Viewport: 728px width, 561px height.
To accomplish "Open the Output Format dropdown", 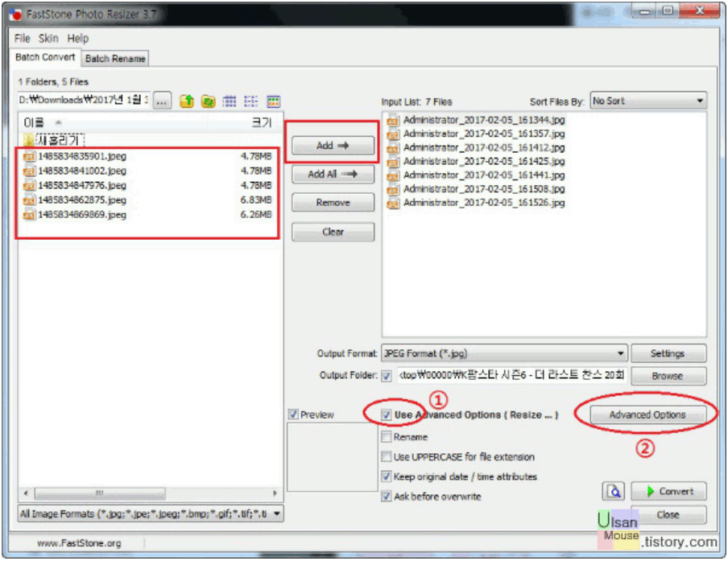I will tap(503, 353).
